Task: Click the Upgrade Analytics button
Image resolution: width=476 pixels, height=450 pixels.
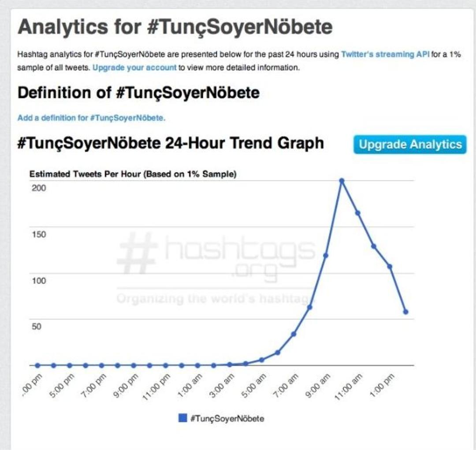Action: 410,145
